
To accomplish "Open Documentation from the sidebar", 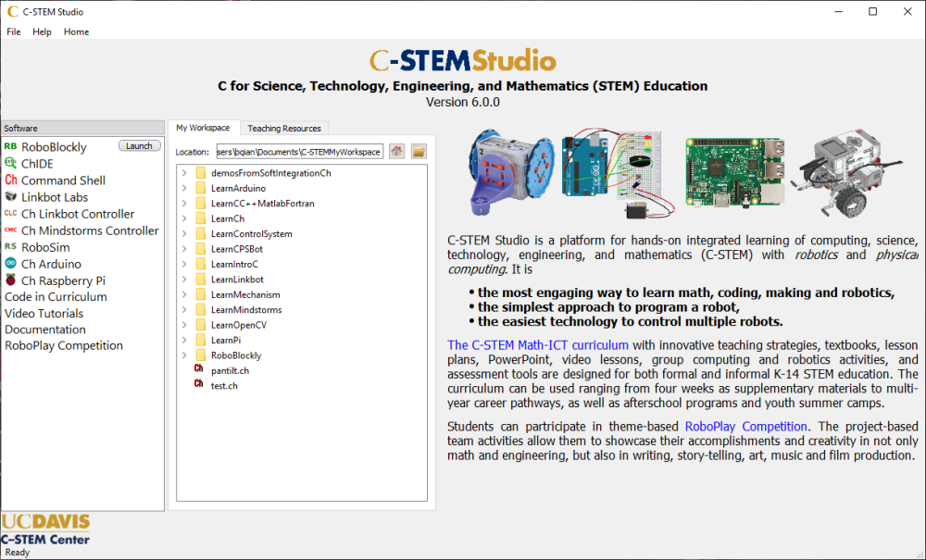I will [x=45, y=330].
